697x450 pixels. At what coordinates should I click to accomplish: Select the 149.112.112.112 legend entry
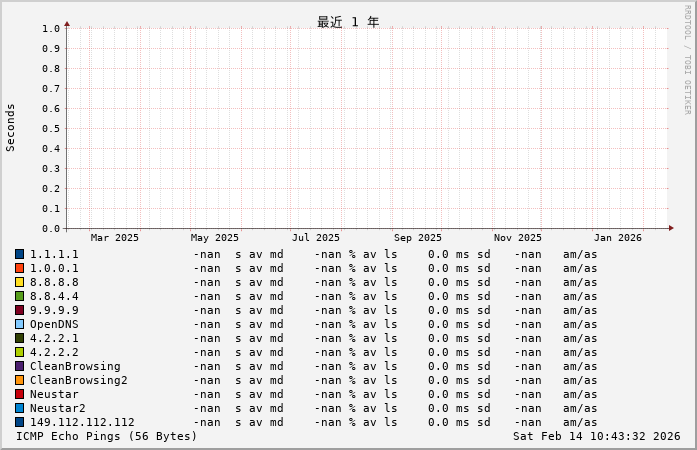point(82,422)
